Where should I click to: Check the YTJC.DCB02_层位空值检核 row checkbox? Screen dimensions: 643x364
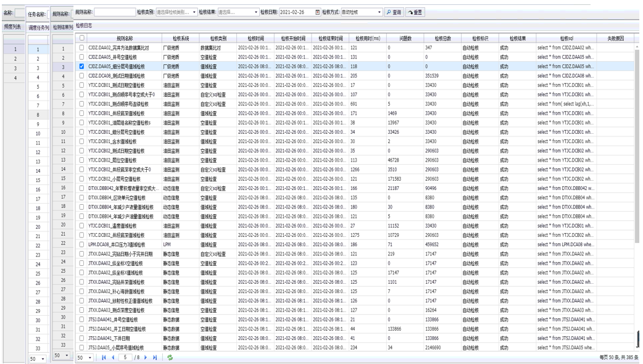tap(81, 160)
